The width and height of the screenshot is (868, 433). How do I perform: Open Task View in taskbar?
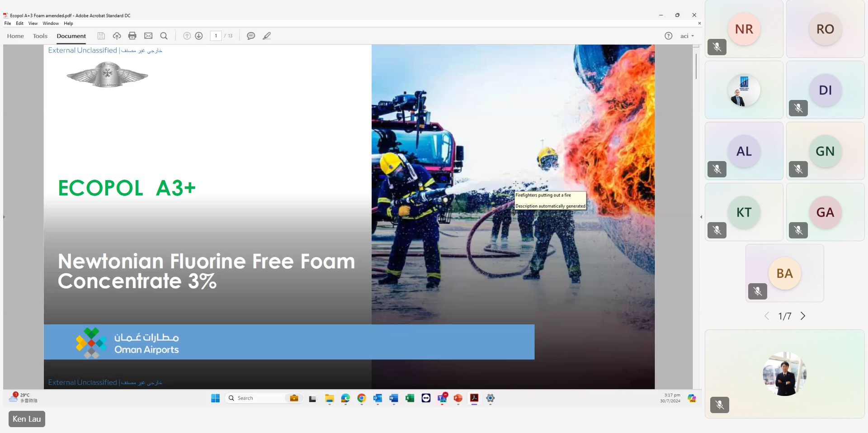[312, 399]
